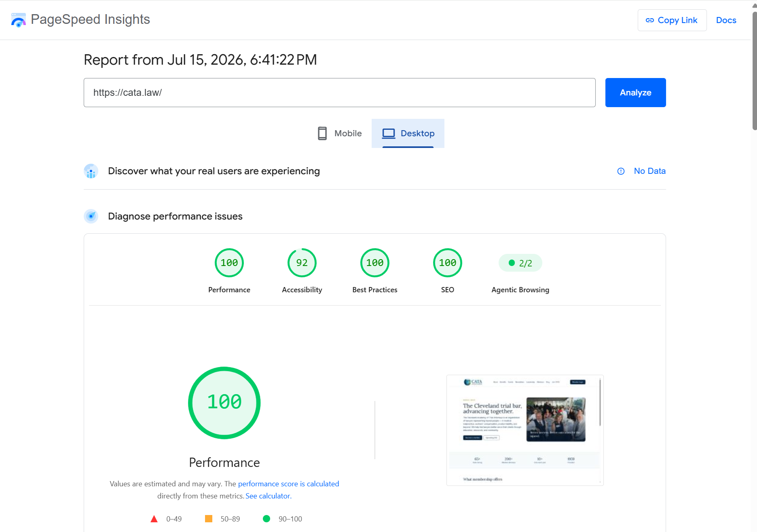
Task: Open the Best Practices score gauge
Action: (x=375, y=263)
